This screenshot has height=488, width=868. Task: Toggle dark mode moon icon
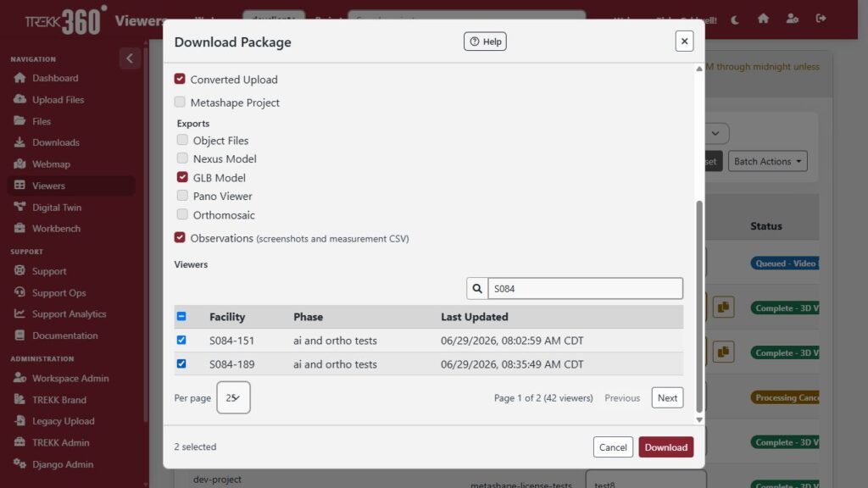tap(735, 20)
